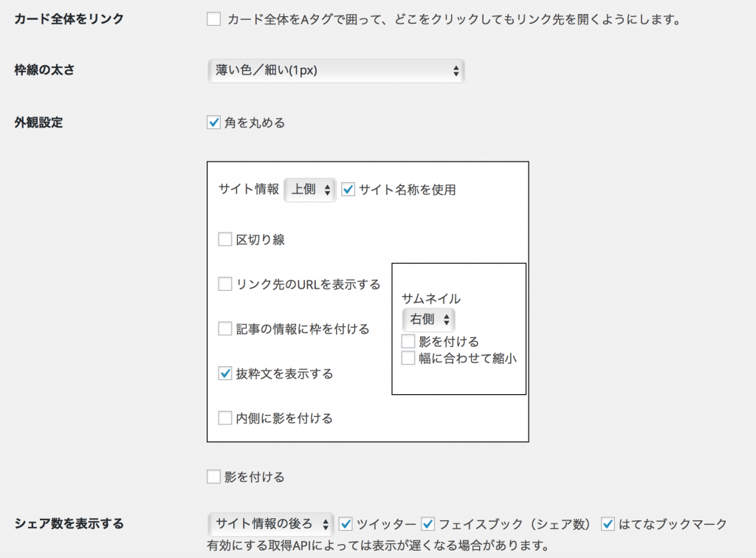The image size is (756, 558).
Task: Disable the フェイスブック（シェア数） checkbox
Action: 428,524
